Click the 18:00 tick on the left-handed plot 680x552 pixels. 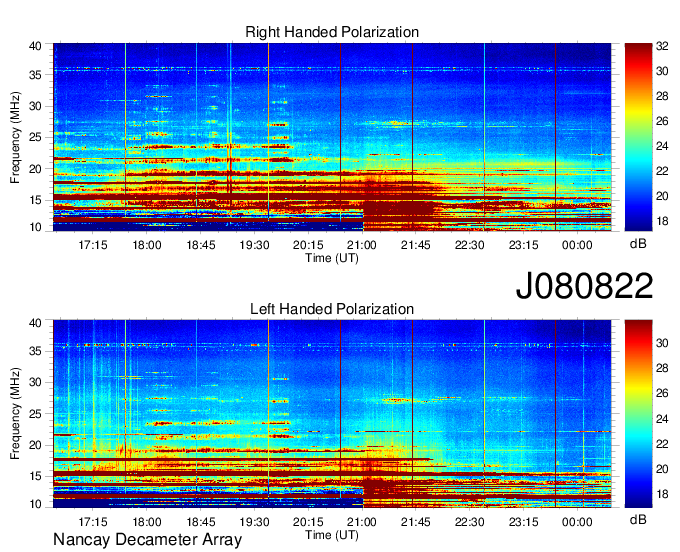[x=147, y=522]
